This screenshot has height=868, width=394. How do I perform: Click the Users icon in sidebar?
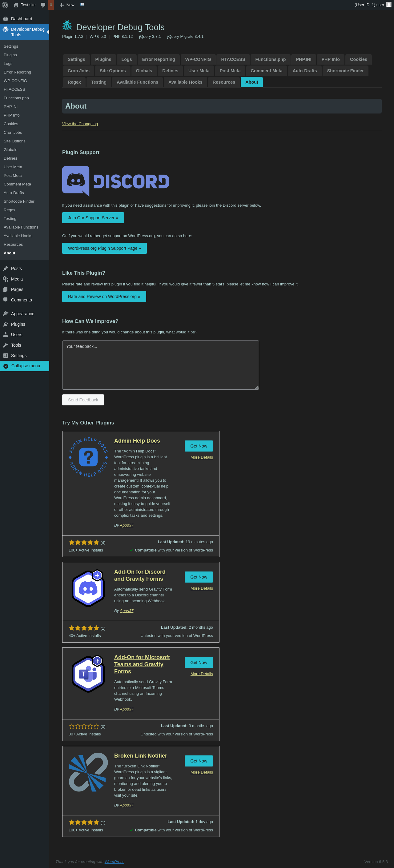pos(6,335)
